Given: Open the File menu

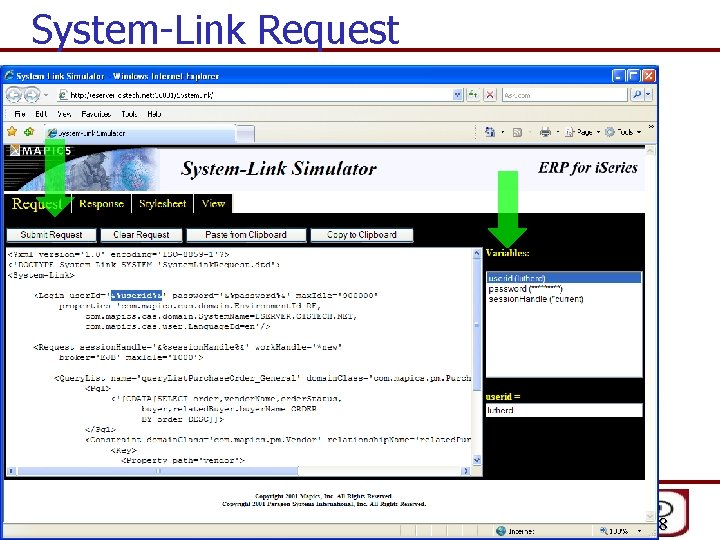Looking at the screenshot, I should (20, 114).
